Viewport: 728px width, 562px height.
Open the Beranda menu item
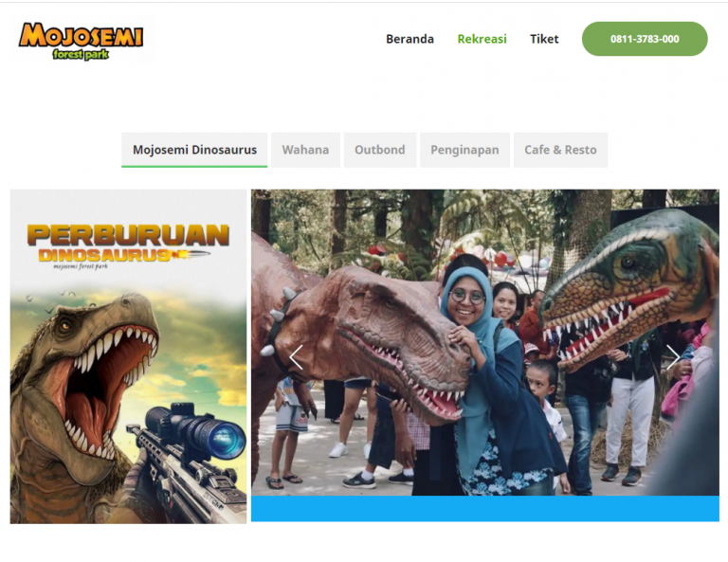click(x=409, y=39)
